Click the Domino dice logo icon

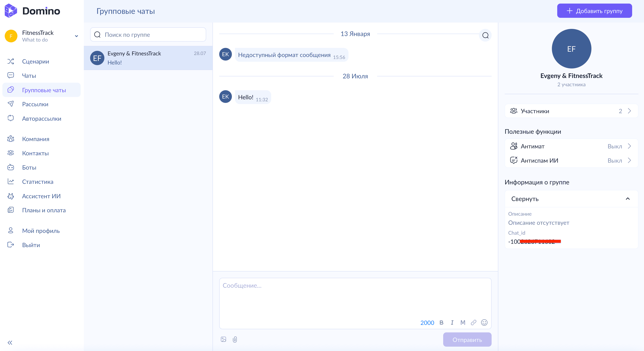[x=11, y=11]
